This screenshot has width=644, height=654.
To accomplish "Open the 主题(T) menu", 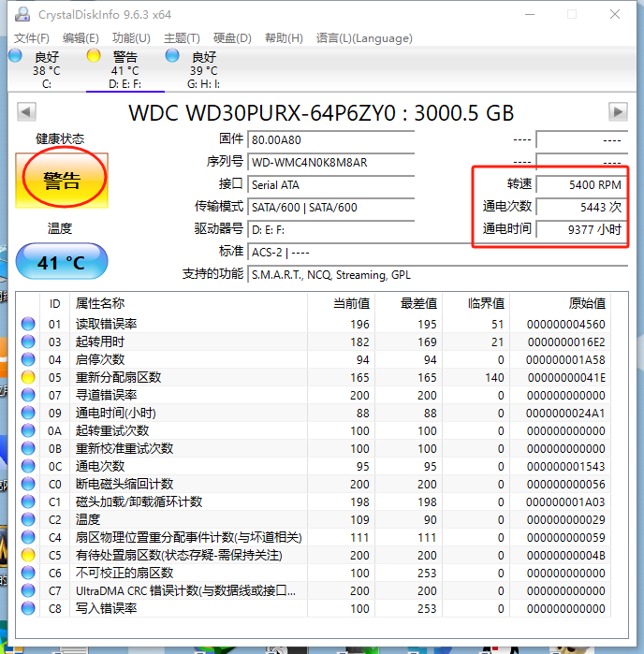I will (x=182, y=38).
